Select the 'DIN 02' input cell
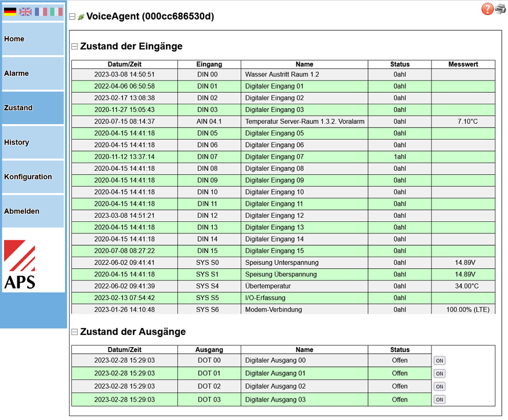The height and width of the screenshot is (420, 508). (x=209, y=98)
